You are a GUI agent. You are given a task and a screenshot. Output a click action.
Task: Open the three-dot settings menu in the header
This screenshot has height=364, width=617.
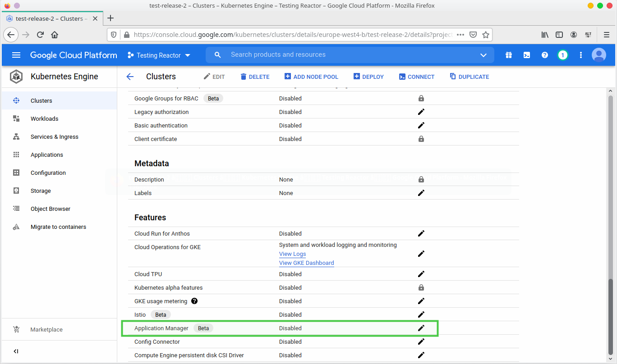(x=581, y=55)
